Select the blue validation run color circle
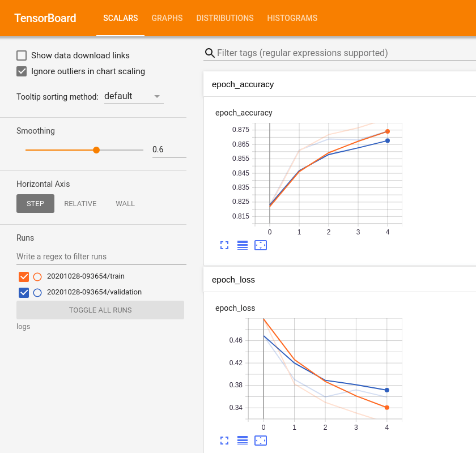Screen dimensions: 476x453 pyautogui.click(x=37, y=293)
